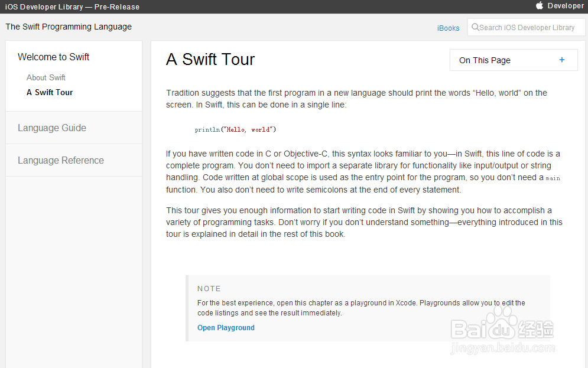The height and width of the screenshot is (368, 588).
Task: Click paragraph starting If you have written code
Action: pos(363,172)
